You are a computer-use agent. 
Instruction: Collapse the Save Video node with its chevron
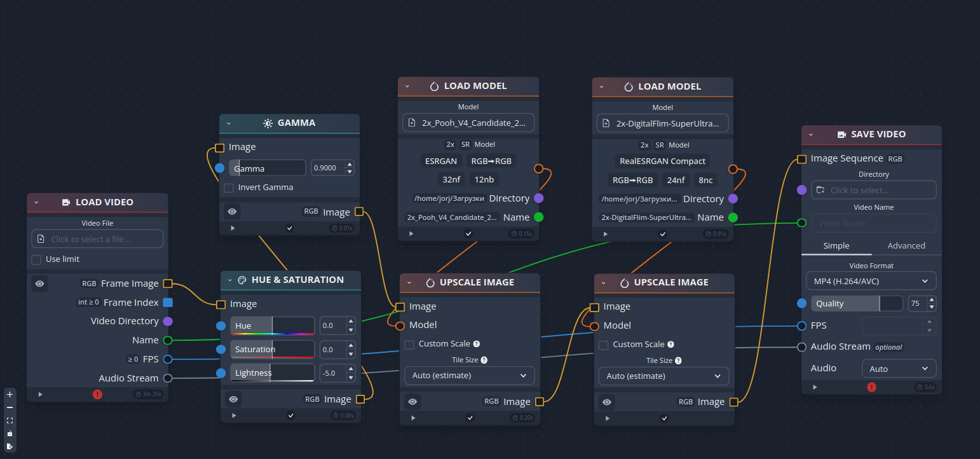point(811,134)
